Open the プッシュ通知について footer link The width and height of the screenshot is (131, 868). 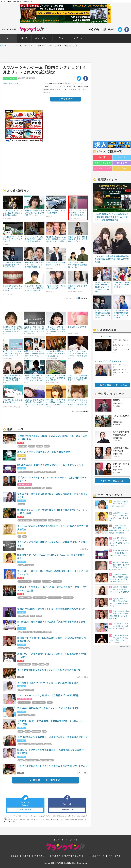click(94, 856)
